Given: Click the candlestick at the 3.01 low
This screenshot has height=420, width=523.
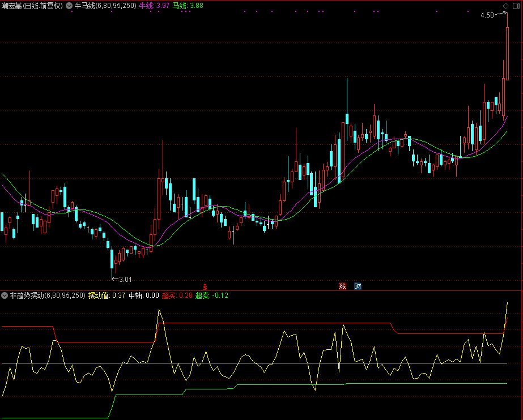Looking at the screenshot, I should 112,259.
